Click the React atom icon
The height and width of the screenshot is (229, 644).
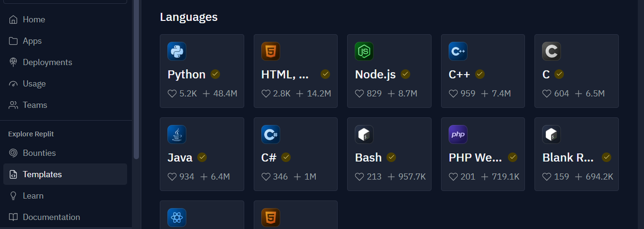click(177, 218)
